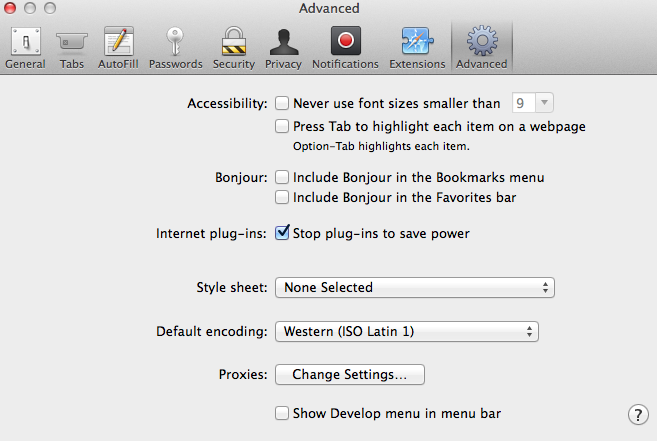The width and height of the screenshot is (657, 441).
Task: Check Include Bonjour in the Bookmarks menu
Action: pyautogui.click(x=282, y=177)
